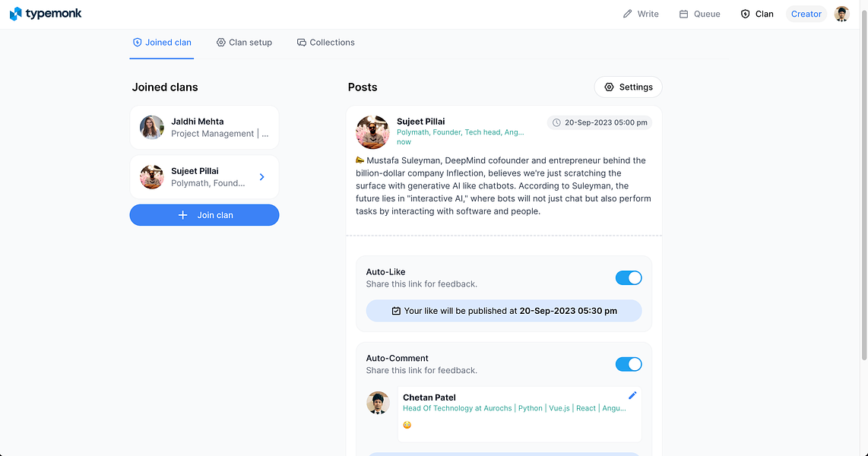
Task: Click the plus icon on Join clan
Action: pos(182,215)
